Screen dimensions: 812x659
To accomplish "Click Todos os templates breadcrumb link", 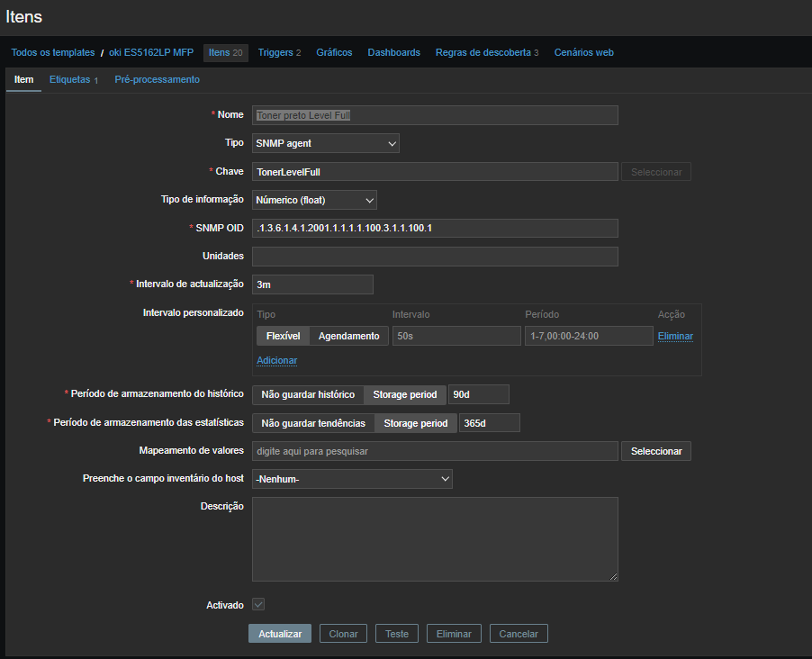I will [53, 53].
